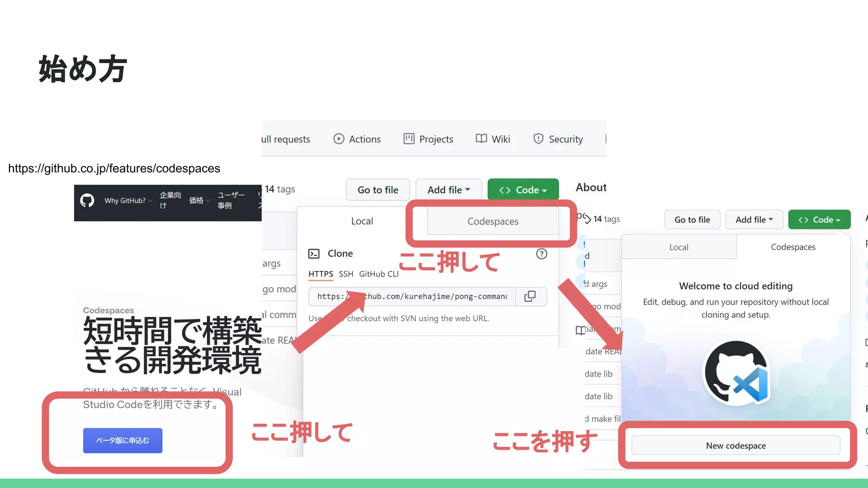Click the About heading
The height and width of the screenshot is (488, 868).
coord(591,187)
